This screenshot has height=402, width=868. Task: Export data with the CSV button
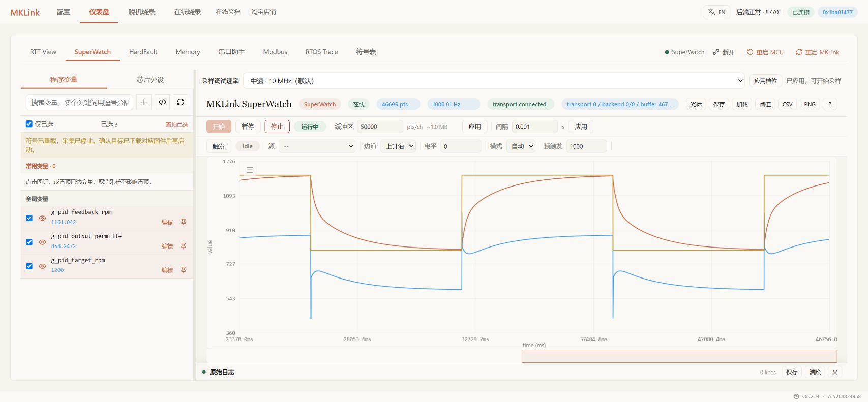coord(787,104)
